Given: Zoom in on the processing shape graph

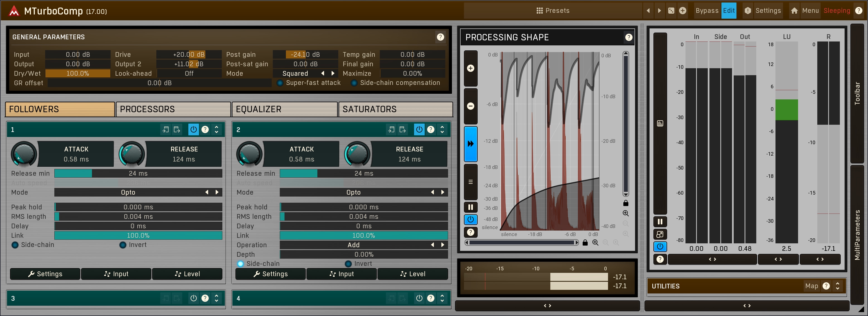Looking at the screenshot, I should click(x=470, y=68).
